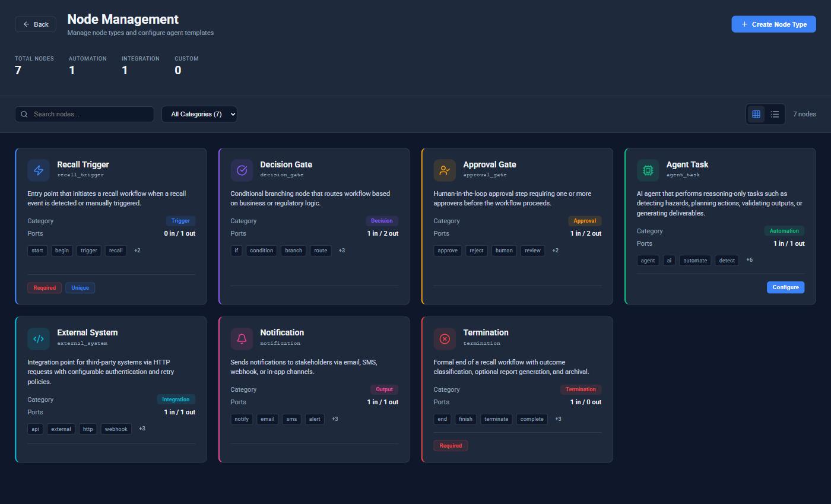Click the External System code brackets icon
The image size is (831, 504).
[x=39, y=339]
